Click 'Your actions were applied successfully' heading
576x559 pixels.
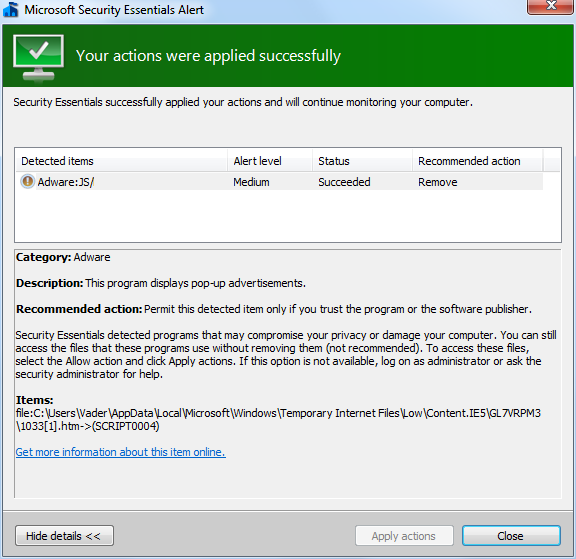tap(208, 56)
